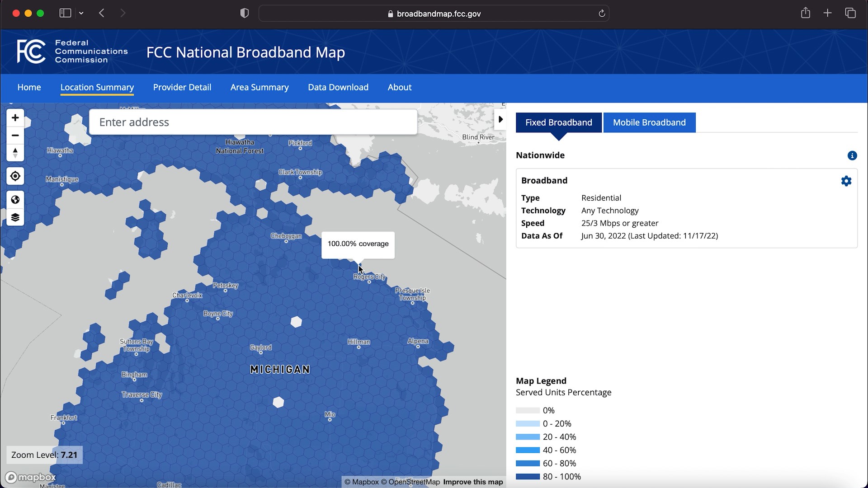Collapse the results panel with the arrow

(x=500, y=119)
